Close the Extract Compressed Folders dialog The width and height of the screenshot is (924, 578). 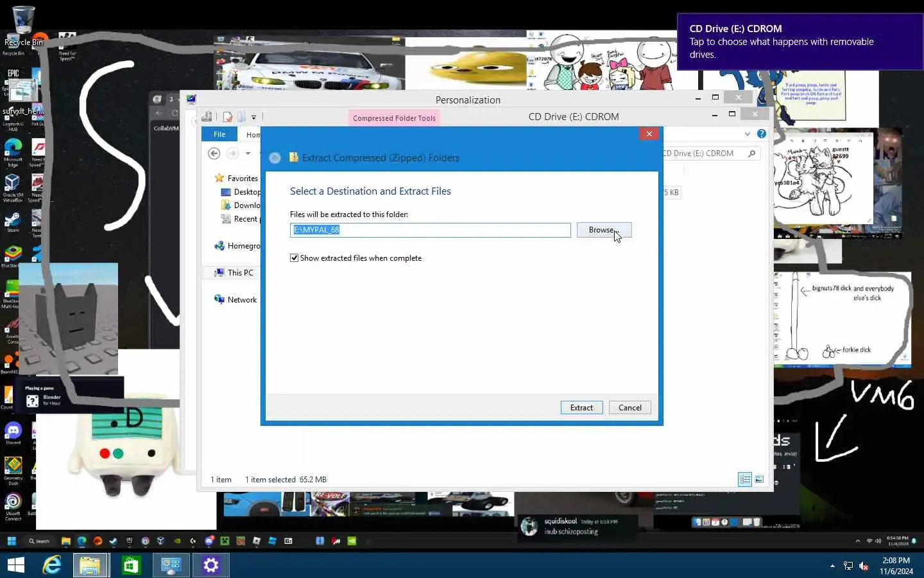click(649, 134)
